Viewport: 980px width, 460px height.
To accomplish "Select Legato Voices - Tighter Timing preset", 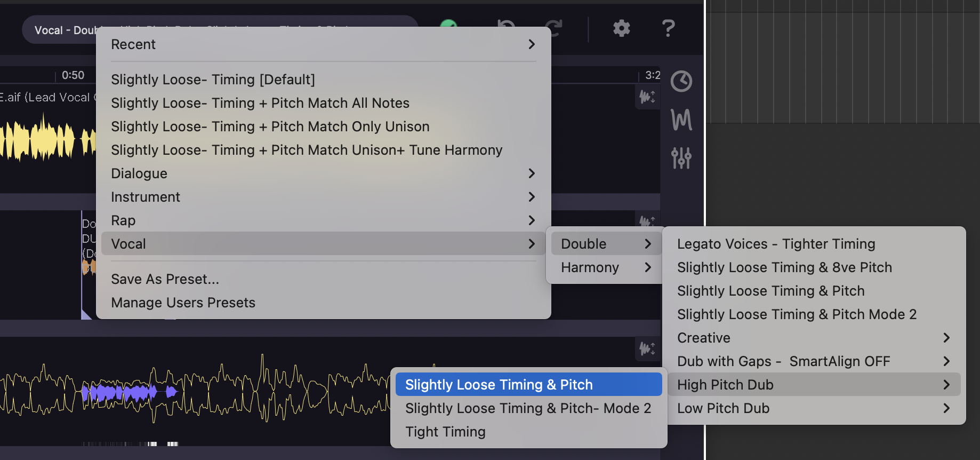I will pos(776,244).
